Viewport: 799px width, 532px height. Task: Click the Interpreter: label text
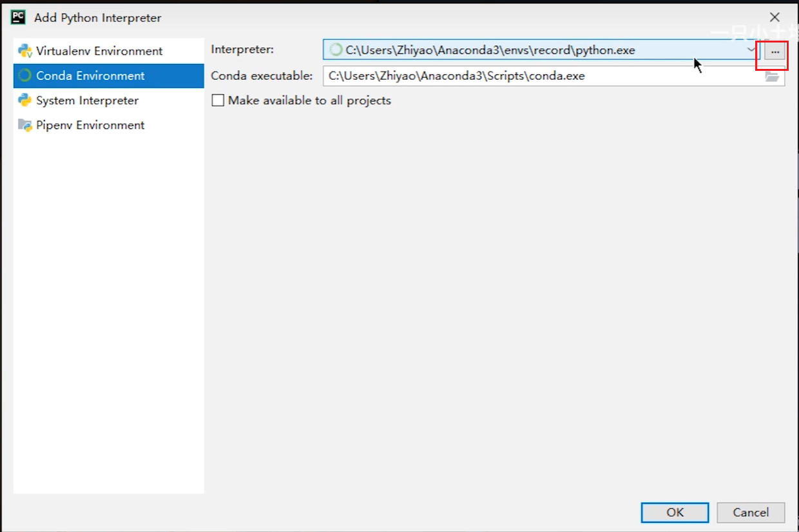pos(242,49)
